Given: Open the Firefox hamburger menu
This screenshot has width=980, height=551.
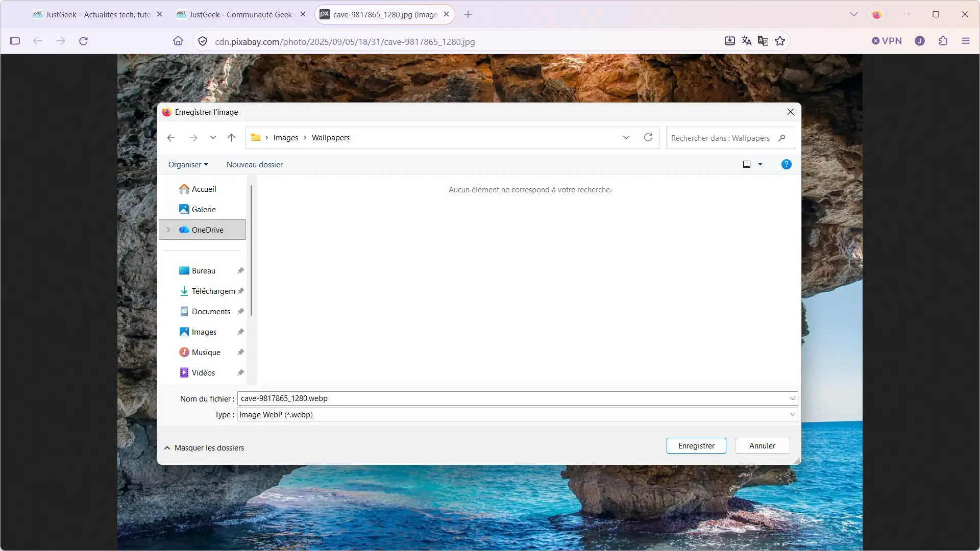Looking at the screenshot, I should click(x=966, y=41).
